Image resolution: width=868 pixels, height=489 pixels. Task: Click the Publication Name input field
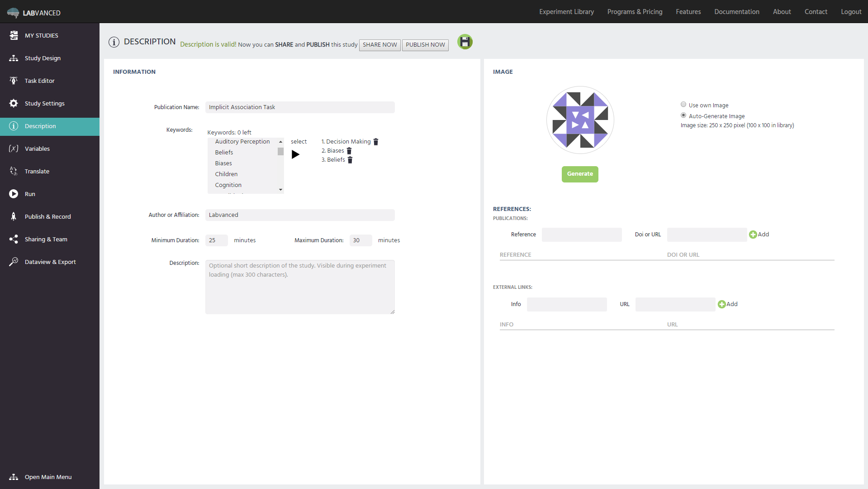[x=300, y=107]
